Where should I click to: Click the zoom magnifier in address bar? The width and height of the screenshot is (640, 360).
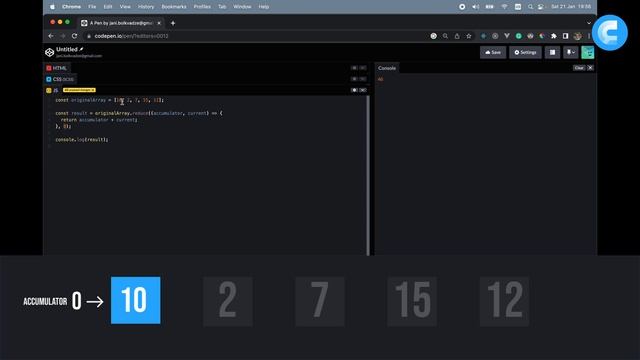pyautogui.click(x=445, y=36)
